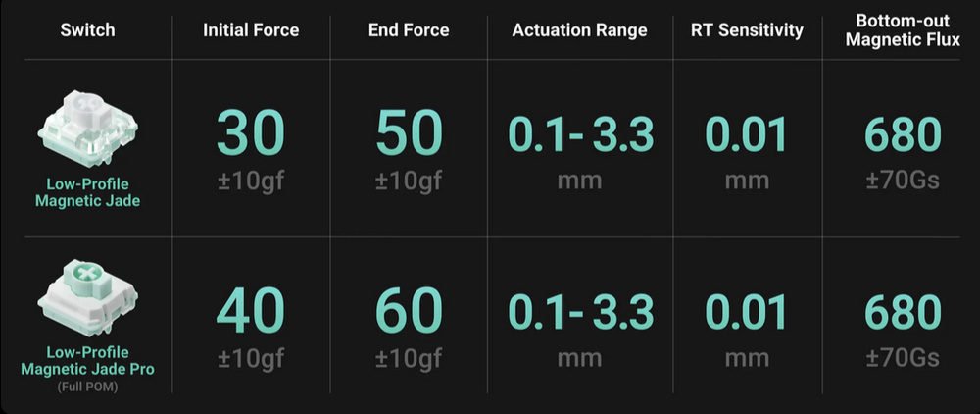Viewport: 980px width, 414px height.
Task: Click the RT Sensitivity column header
Action: (747, 30)
